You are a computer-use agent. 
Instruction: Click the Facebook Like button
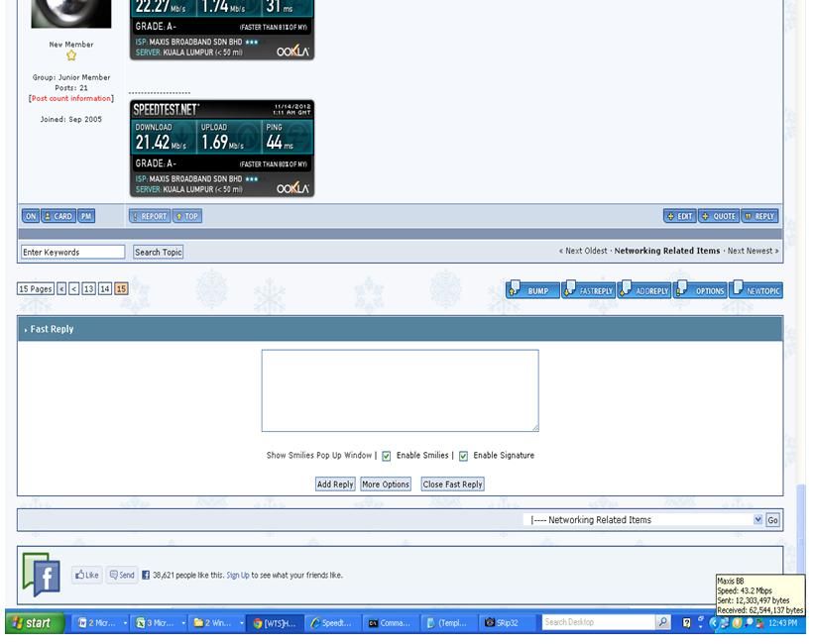[87, 575]
